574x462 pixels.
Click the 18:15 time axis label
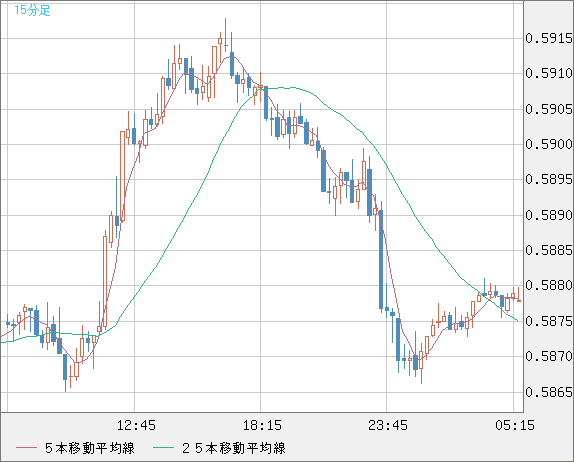pyautogui.click(x=262, y=425)
